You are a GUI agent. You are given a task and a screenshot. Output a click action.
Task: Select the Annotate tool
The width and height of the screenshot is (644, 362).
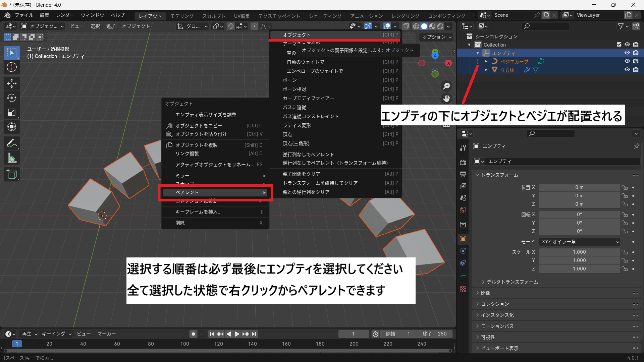click(12, 143)
